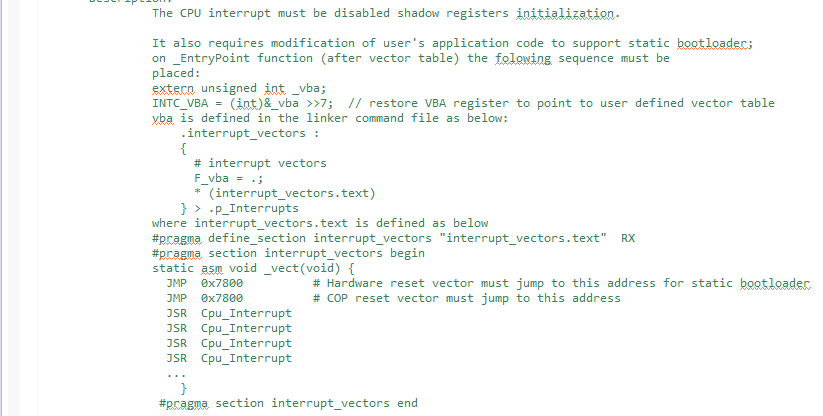Click the "F_vba = .;" assignment line
Screen dimensions: 823x416
(229, 178)
